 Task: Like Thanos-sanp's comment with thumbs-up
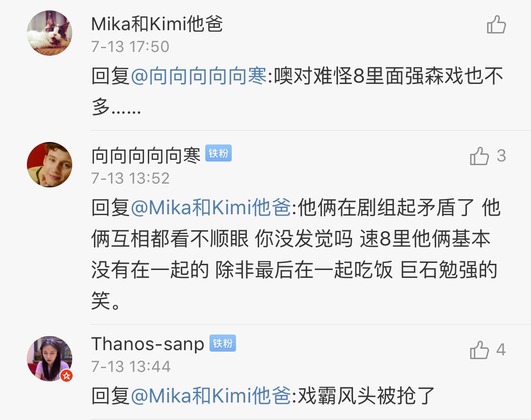click(480, 350)
